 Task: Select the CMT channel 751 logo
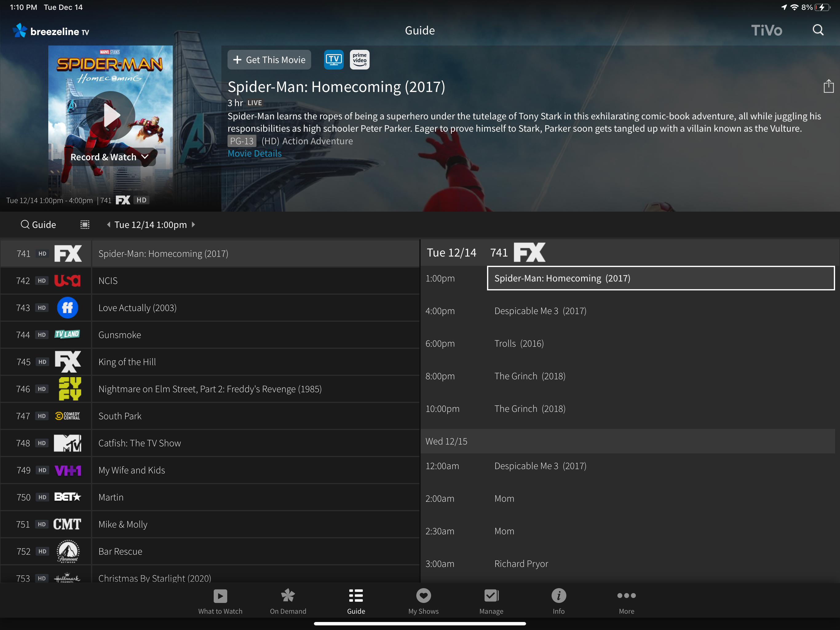pos(67,524)
